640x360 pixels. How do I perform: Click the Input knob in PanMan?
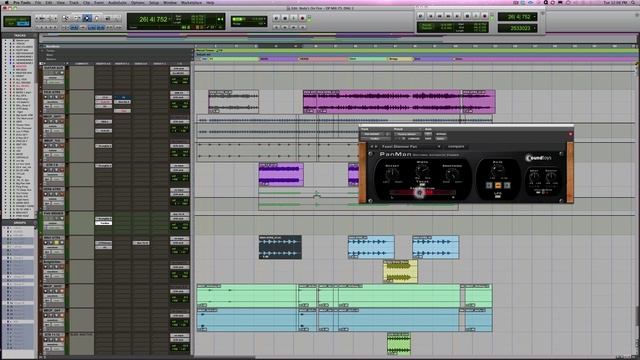(534, 177)
